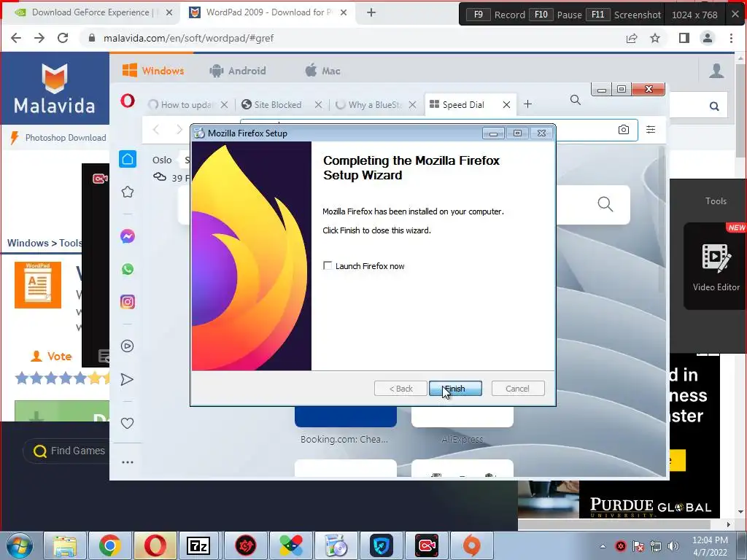Click Opera tab search magnifier icon
The width and height of the screenshot is (747, 560).
(575, 100)
